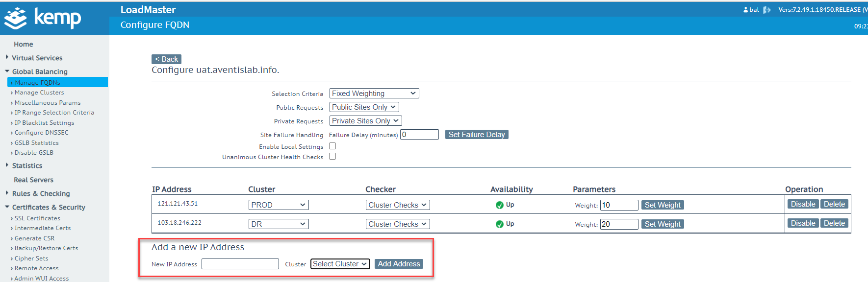Open the Select Cluster dropdown

[340, 264]
